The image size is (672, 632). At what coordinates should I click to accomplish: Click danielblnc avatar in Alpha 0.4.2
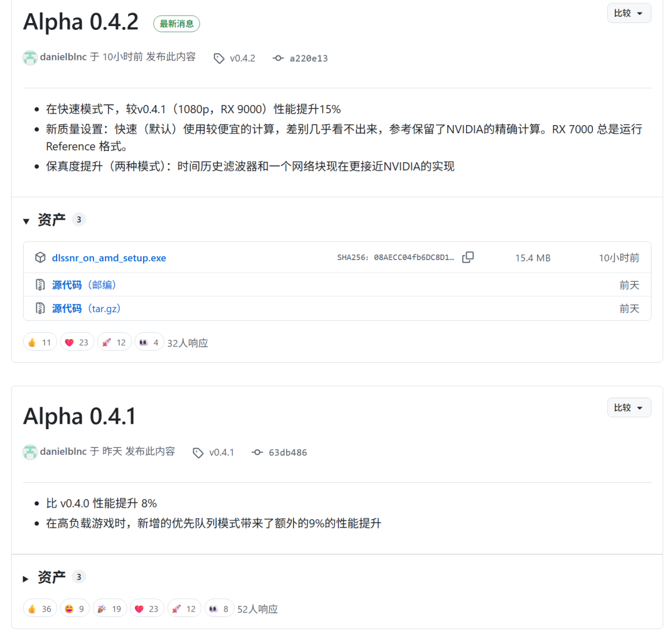(30, 58)
